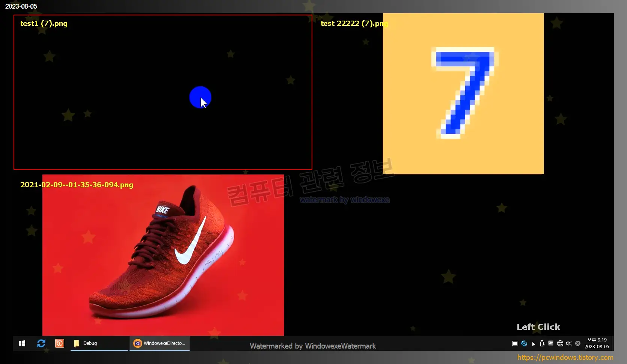Click the test 22222 (7).png filename label
The width and height of the screenshot is (627, 364).
tap(354, 23)
